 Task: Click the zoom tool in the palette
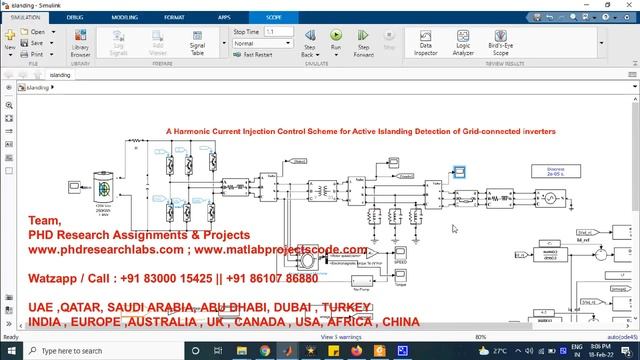point(9,105)
